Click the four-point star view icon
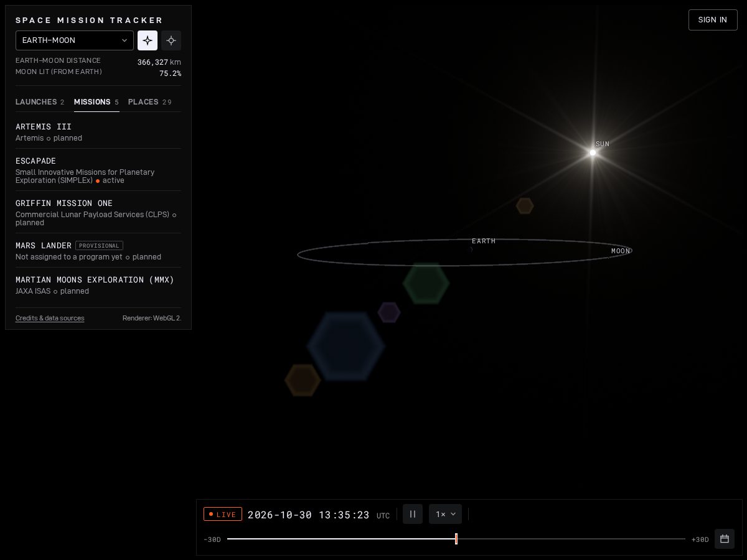 (x=148, y=40)
